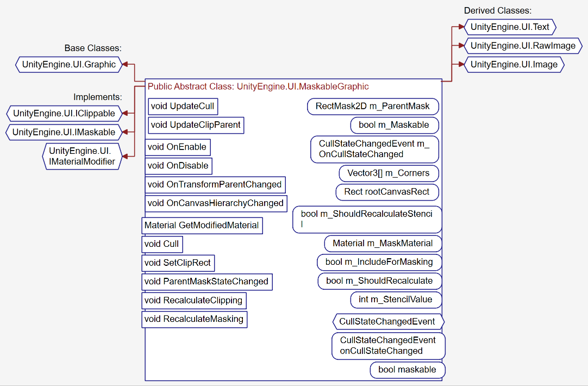Open derived class UnityEngine.UI.RawImage
588x386 pixels.
pos(523,46)
